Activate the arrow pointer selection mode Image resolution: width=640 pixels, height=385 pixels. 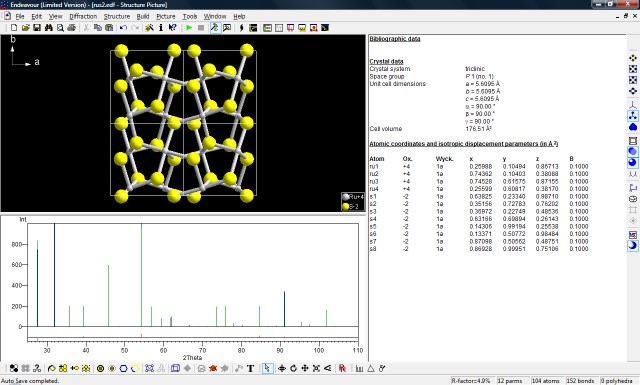[267, 368]
